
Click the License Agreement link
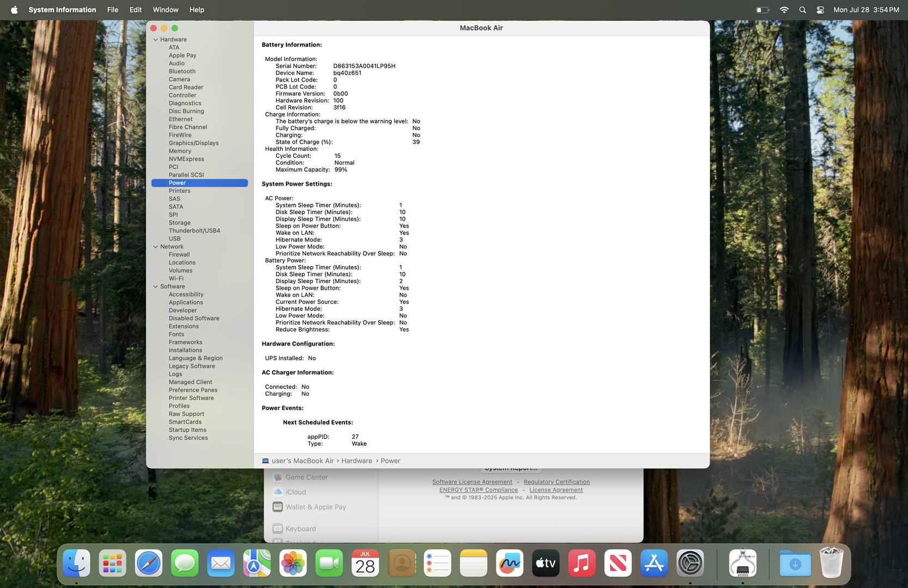556,490
